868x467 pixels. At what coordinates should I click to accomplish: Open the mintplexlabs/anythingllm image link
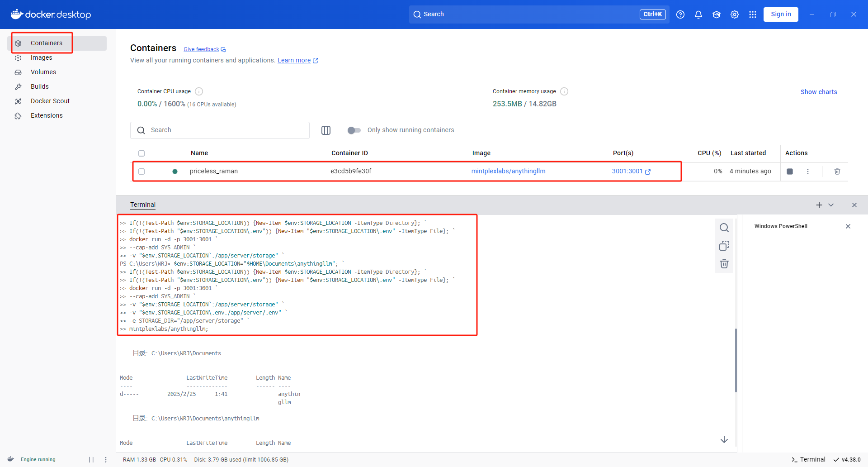[x=509, y=171]
